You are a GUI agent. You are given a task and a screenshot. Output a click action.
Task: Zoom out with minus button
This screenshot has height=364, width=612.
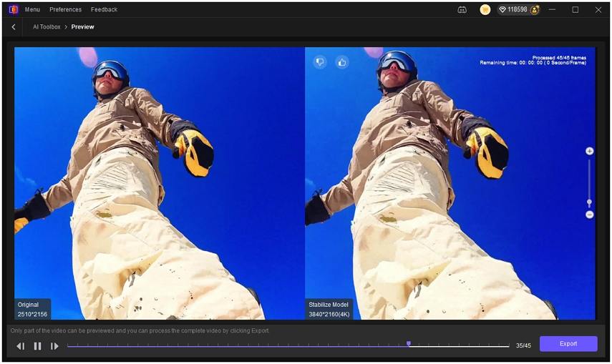(590, 215)
